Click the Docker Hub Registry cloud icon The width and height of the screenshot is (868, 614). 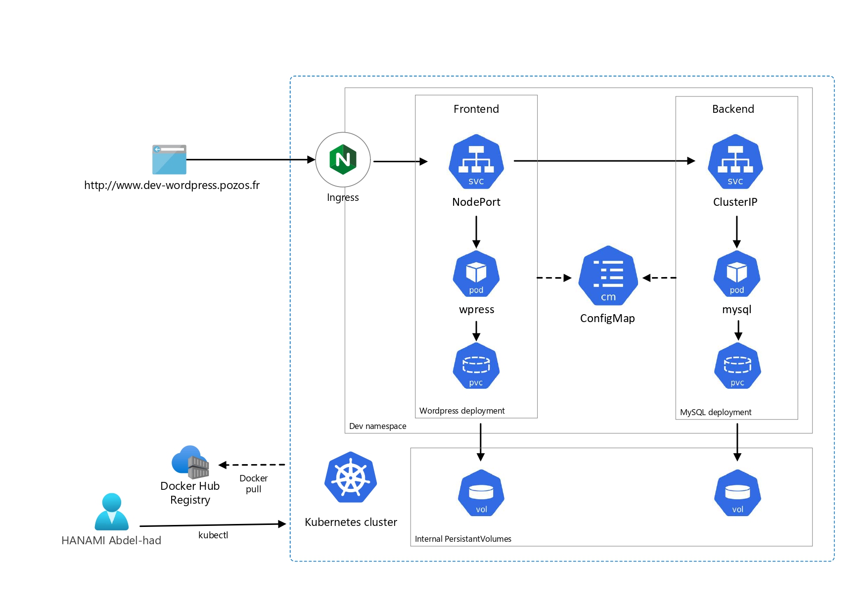190,462
